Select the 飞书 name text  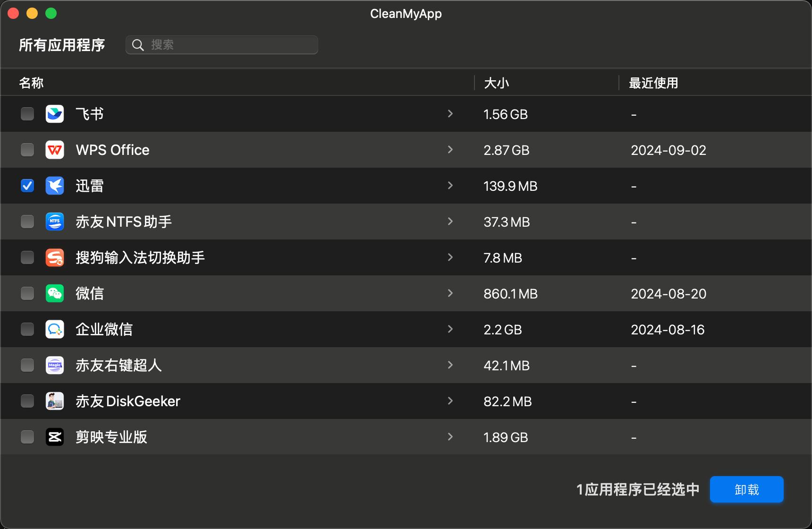click(x=90, y=114)
